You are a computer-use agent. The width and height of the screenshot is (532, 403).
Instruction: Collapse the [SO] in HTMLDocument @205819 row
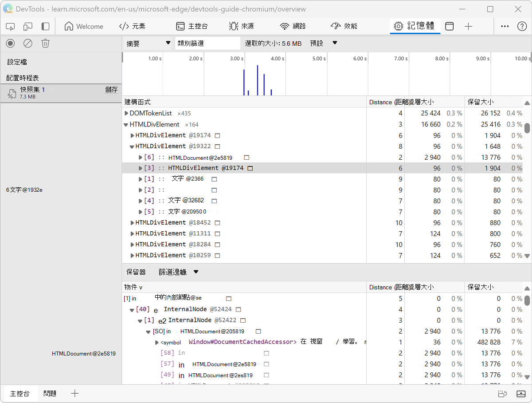[149, 332]
